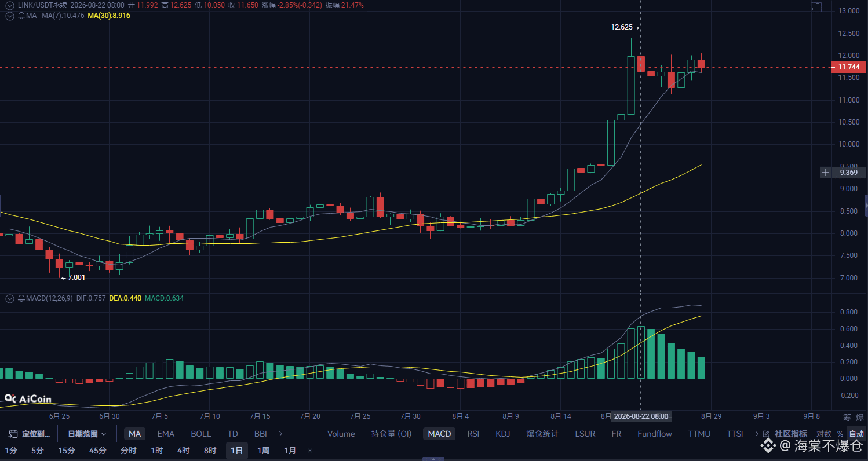The height and width of the screenshot is (461, 868).
Task: Click the MA alert bell icon
Action: 20,16
